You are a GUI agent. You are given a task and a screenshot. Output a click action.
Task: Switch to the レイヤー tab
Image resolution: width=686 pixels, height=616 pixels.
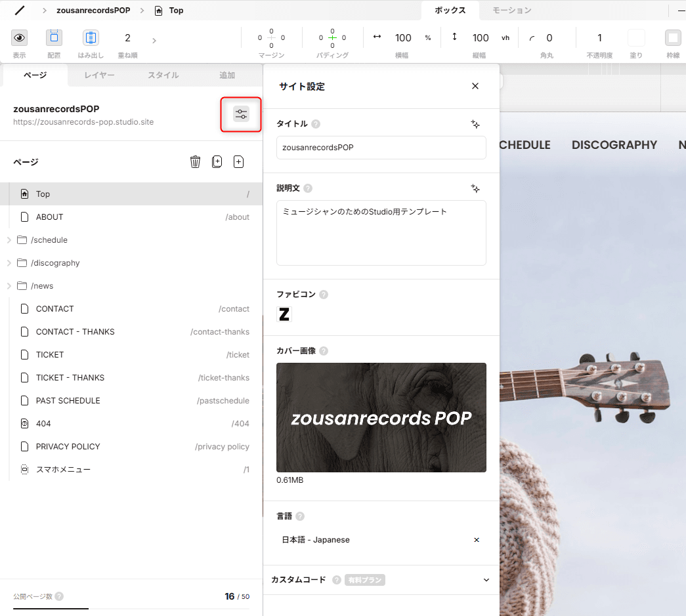pyautogui.click(x=99, y=75)
